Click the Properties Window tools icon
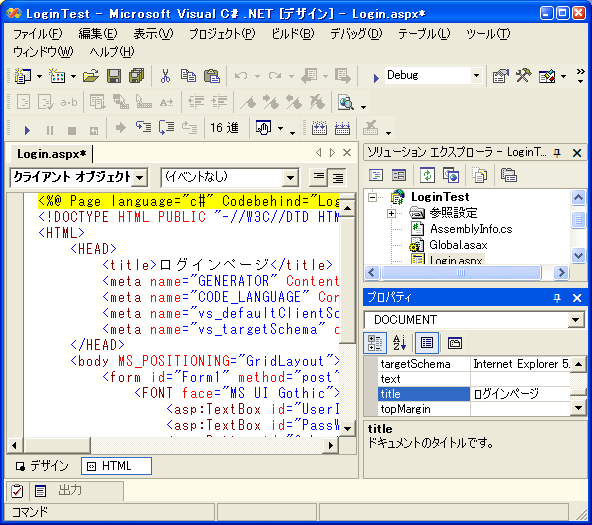 point(523,76)
